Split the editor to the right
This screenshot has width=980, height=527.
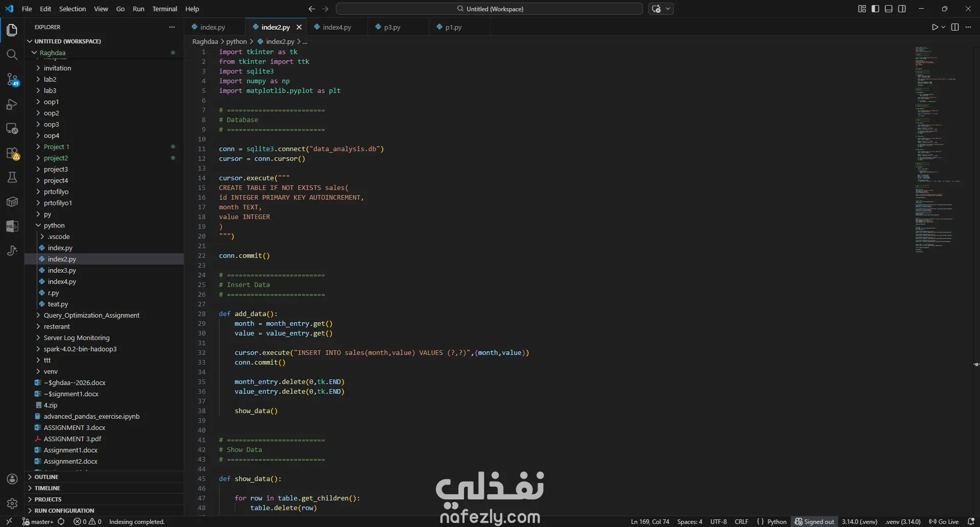[955, 27]
